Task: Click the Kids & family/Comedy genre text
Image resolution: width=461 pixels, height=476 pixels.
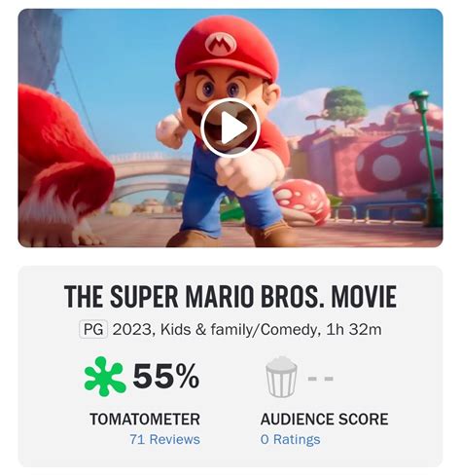Action: (238, 330)
